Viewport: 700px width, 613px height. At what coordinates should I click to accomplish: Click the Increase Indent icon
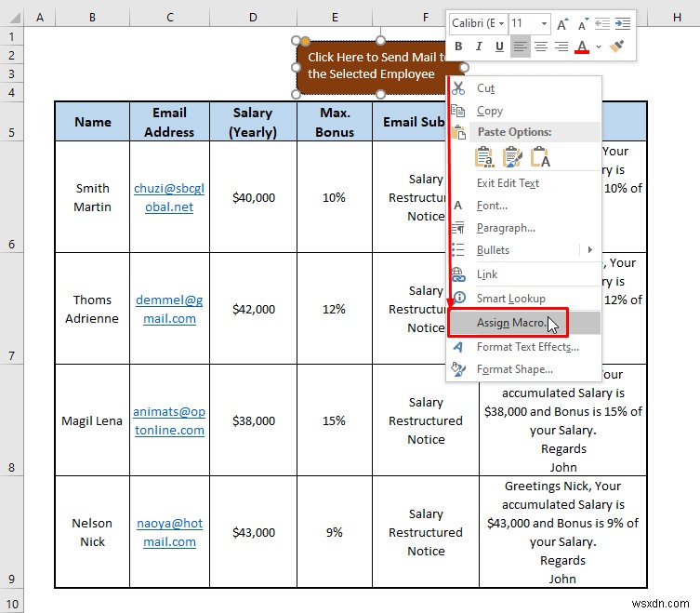pyautogui.click(x=623, y=23)
